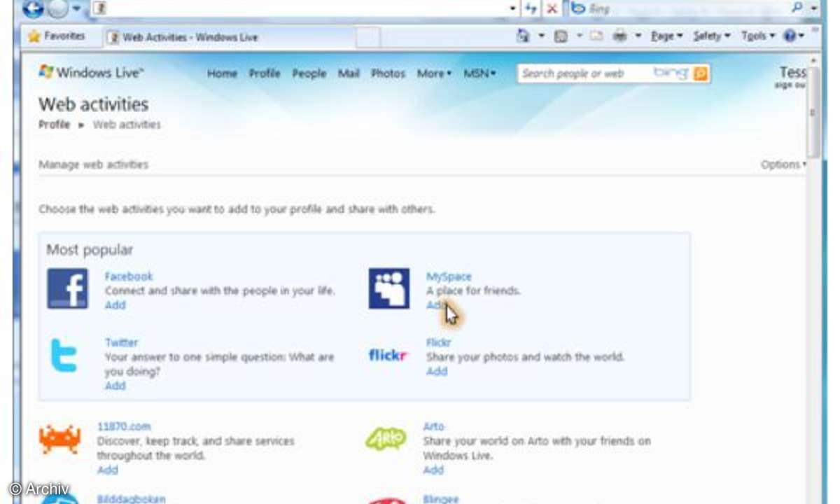The height and width of the screenshot is (504, 840).
Task: Open the 11870.com title link
Action: click(123, 426)
